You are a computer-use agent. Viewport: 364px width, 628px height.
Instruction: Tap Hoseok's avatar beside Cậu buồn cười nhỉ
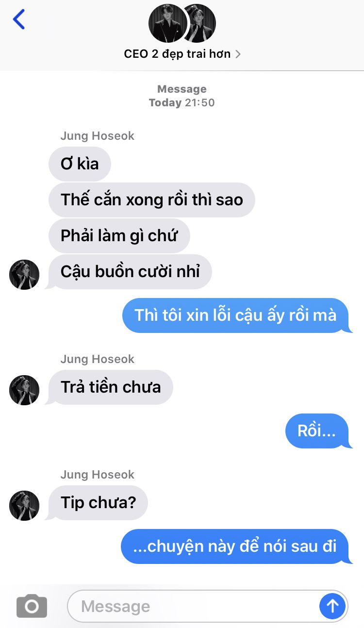tap(24, 275)
